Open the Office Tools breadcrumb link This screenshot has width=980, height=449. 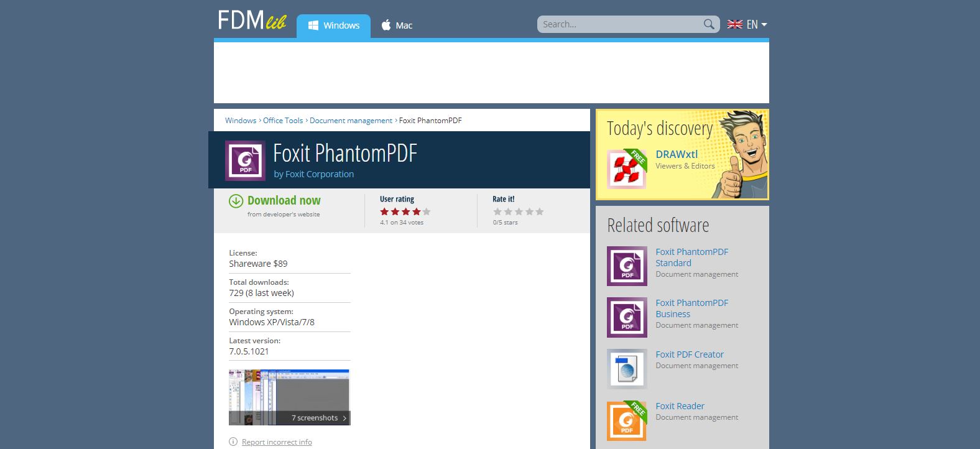click(283, 121)
